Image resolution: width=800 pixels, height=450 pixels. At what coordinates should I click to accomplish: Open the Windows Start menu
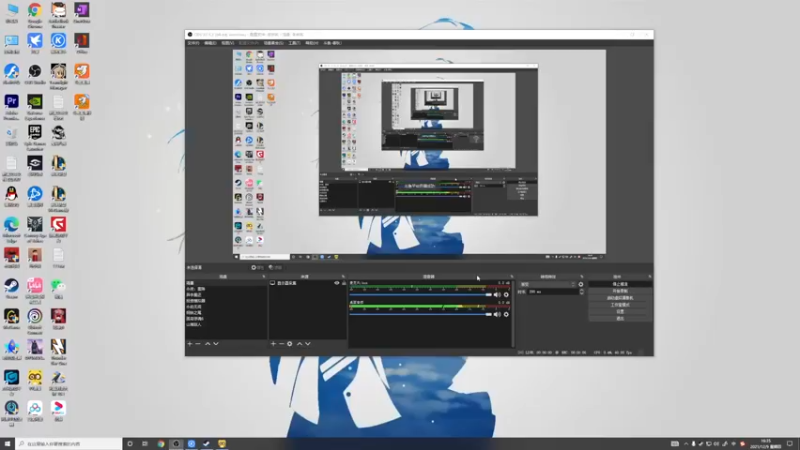tap(7, 444)
